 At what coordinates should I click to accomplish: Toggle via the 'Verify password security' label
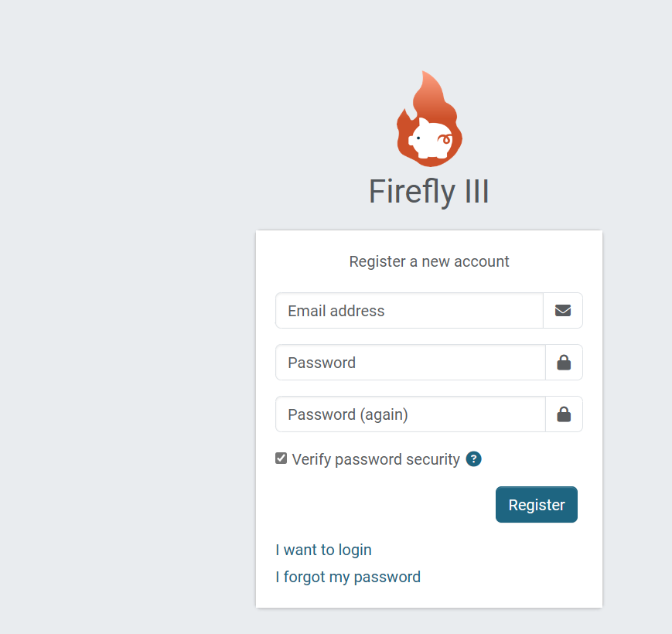coord(376,459)
